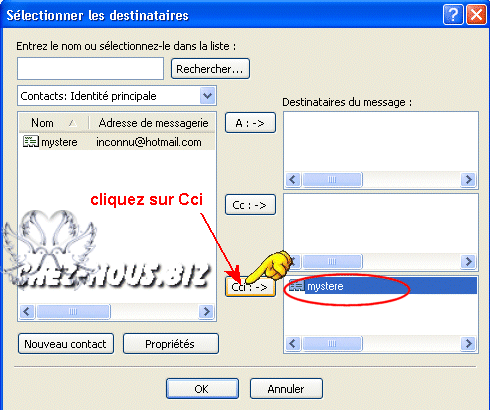Click right scroll arrow in Cci recipients box

tap(468, 343)
